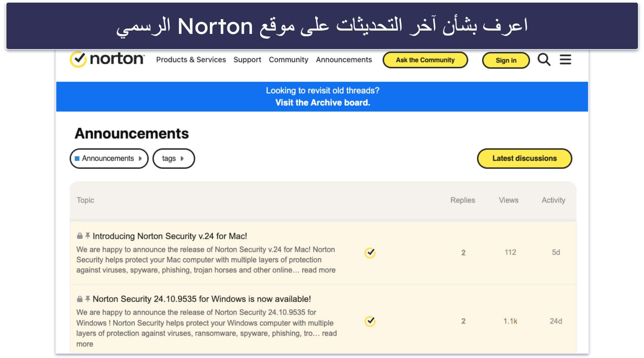This screenshot has height=358, width=644.
Task: Open Announcements in the top navigation
Action: (344, 60)
